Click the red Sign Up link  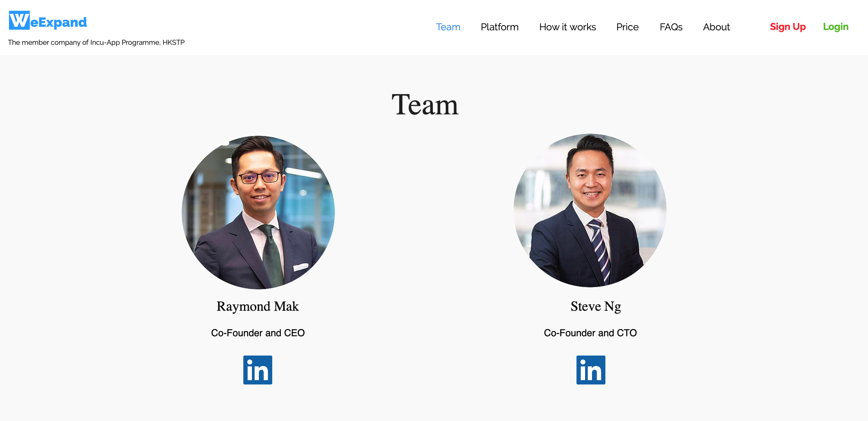(x=788, y=27)
